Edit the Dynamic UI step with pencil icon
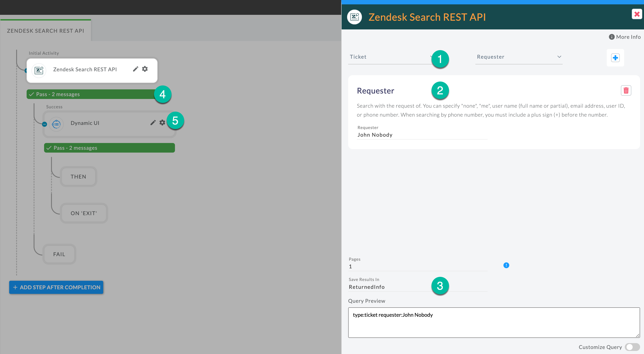Image resolution: width=644 pixels, height=354 pixels. click(153, 123)
